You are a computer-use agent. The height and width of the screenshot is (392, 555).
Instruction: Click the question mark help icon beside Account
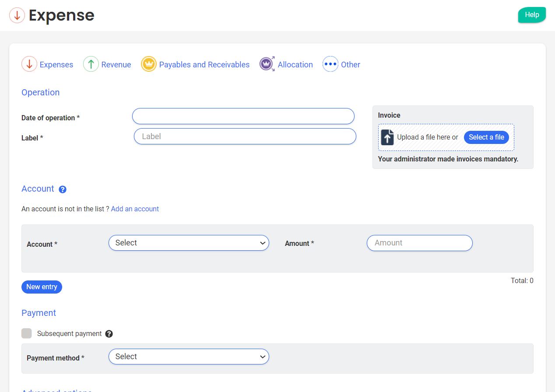(x=63, y=189)
